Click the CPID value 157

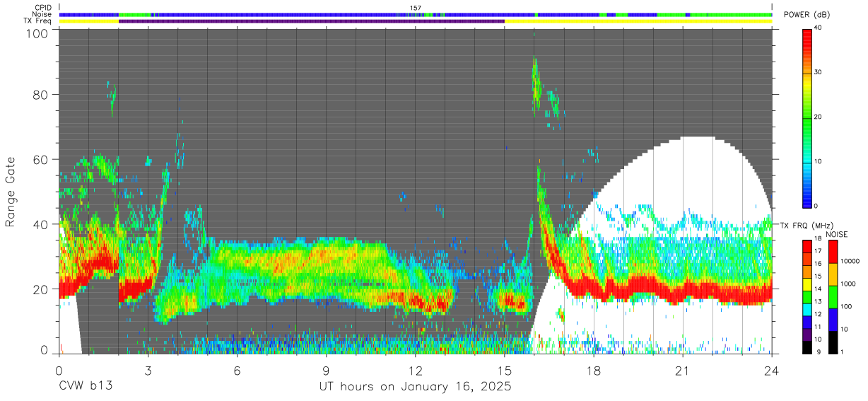416,8
